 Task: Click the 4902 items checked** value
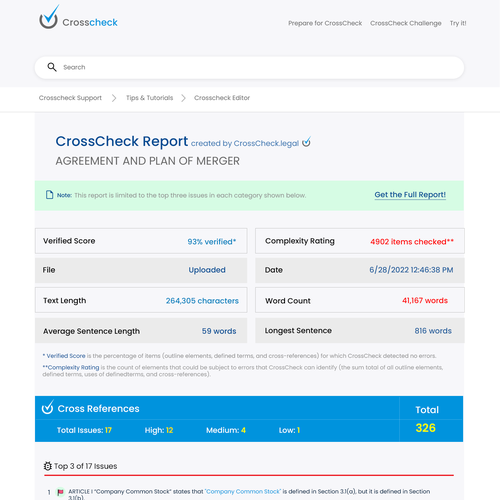tap(412, 242)
